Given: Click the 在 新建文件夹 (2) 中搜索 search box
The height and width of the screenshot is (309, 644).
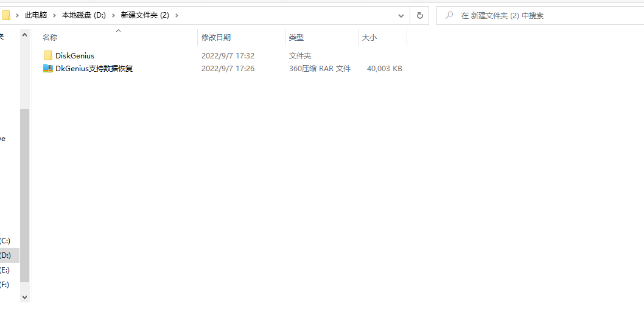Looking at the screenshot, I should click(x=542, y=15).
